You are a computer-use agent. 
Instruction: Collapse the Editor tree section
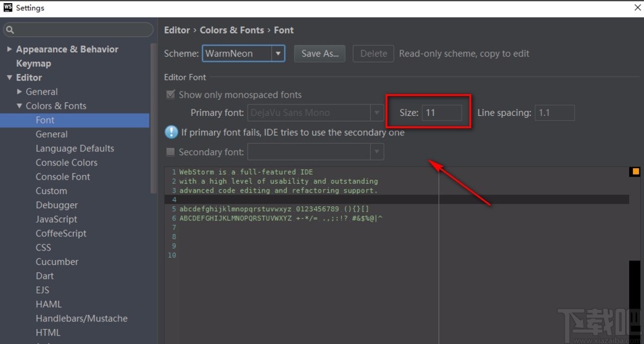[x=9, y=77]
